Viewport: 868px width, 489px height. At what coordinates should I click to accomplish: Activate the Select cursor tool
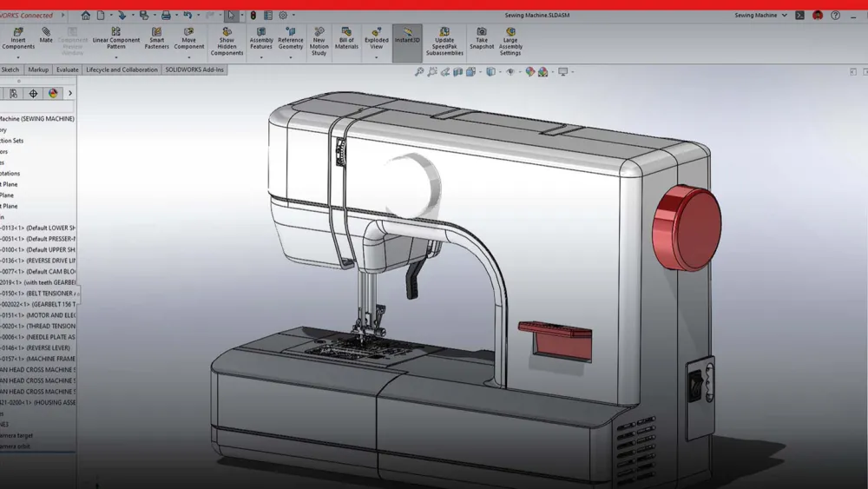[232, 16]
